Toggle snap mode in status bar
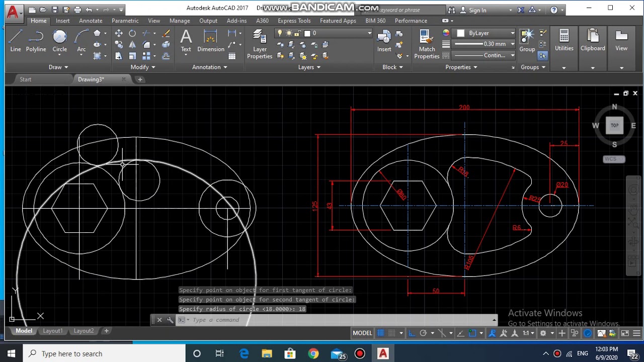 393,333
